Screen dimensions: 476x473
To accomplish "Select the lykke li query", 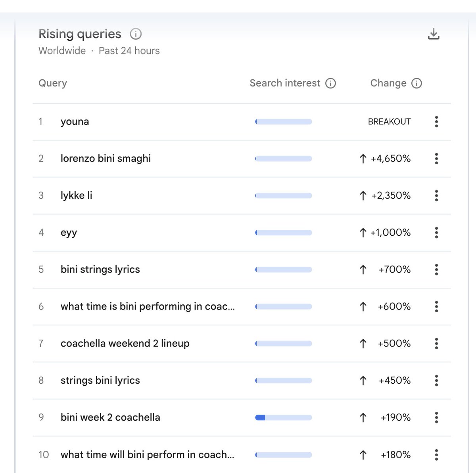I will (x=76, y=196).
